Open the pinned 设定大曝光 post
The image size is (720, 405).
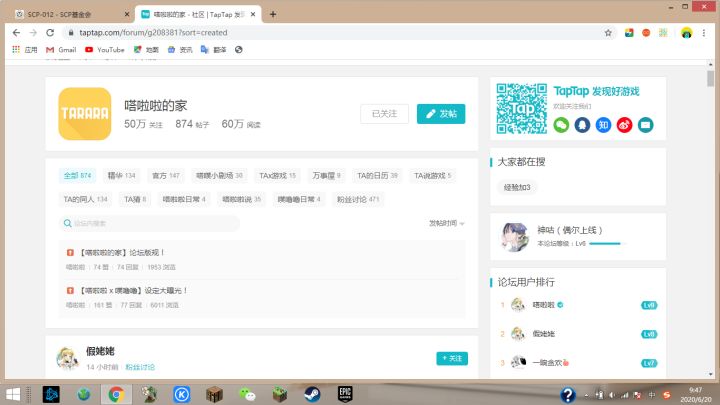coord(133,291)
